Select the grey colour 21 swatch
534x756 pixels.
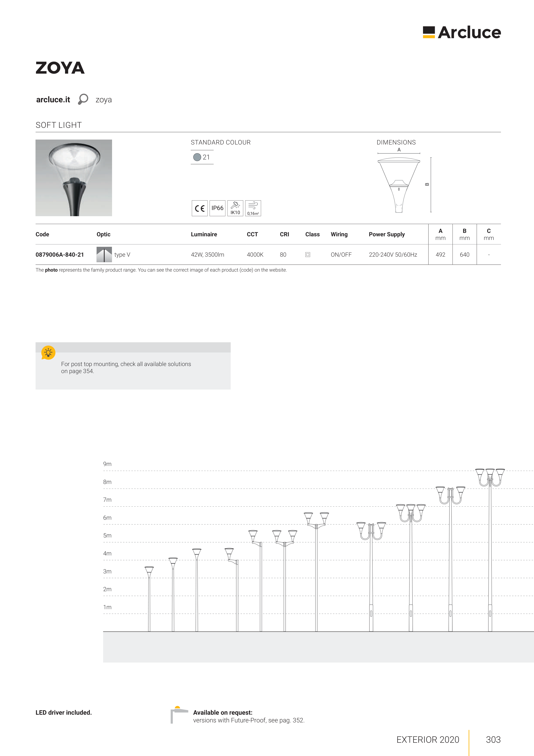point(197,157)
